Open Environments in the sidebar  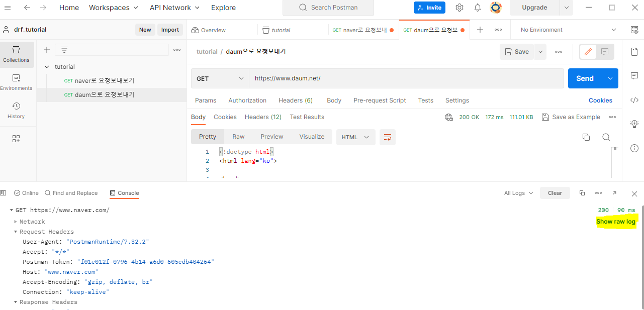pyautogui.click(x=16, y=82)
